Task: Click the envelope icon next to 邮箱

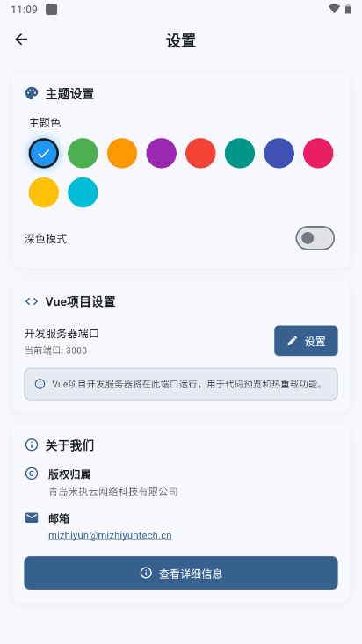Action: (32, 517)
